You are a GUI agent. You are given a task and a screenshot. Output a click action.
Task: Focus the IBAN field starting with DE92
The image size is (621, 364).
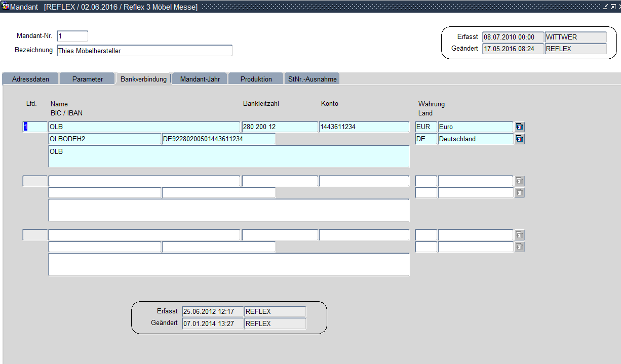[218, 139]
